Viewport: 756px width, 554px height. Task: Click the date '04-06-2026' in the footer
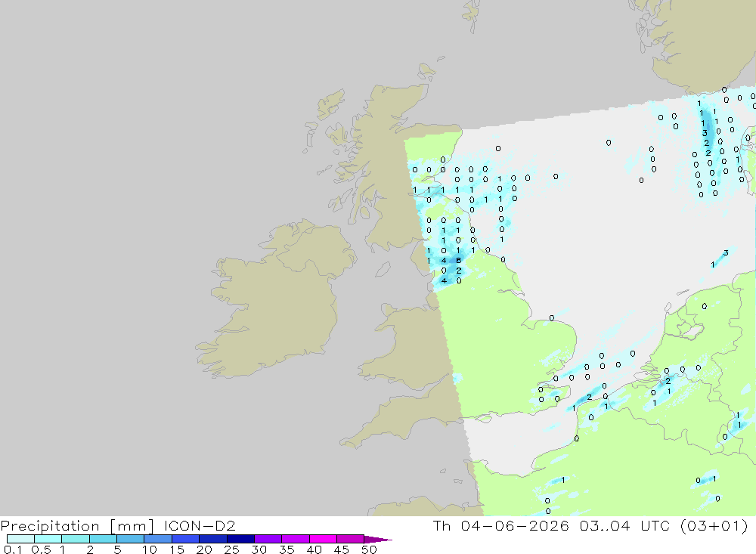pos(514,525)
